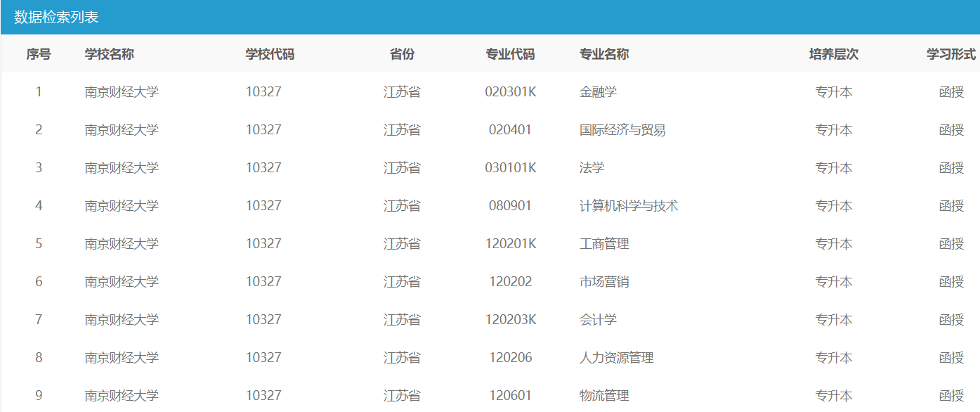Click 函授 in the 物流管理 row
Viewport: 980px width, 412px height.
point(951,396)
